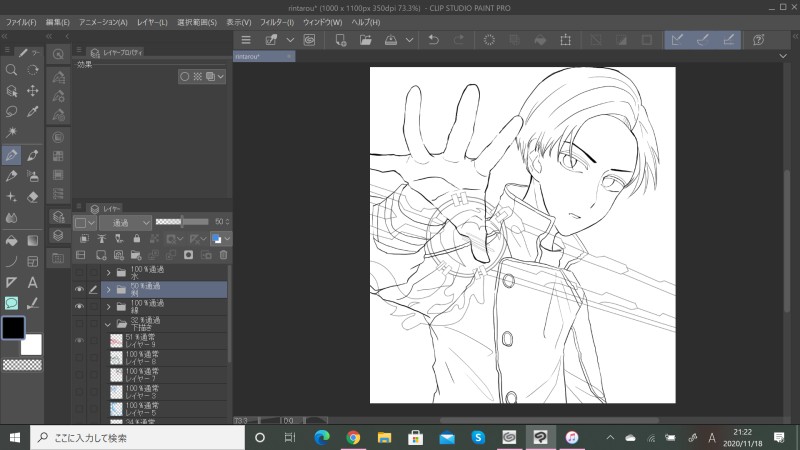Image resolution: width=800 pixels, height=450 pixels.
Task: Select the Auto select magic wand tool
Action: (11, 133)
